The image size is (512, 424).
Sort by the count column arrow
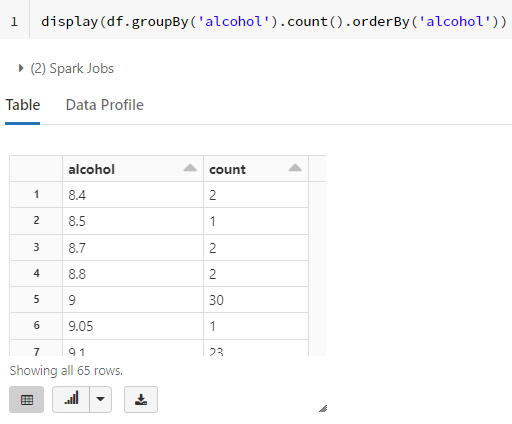(x=295, y=168)
